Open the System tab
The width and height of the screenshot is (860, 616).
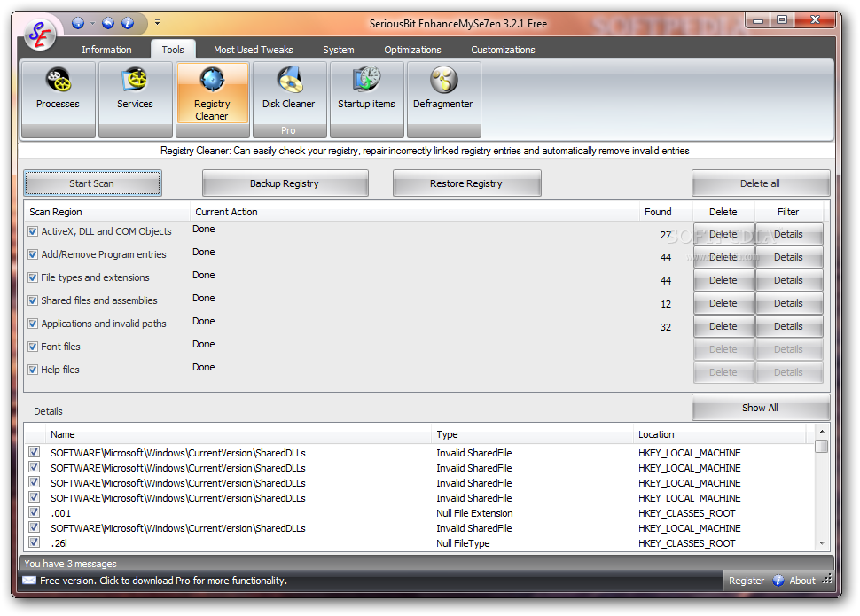click(x=339, y=50)
